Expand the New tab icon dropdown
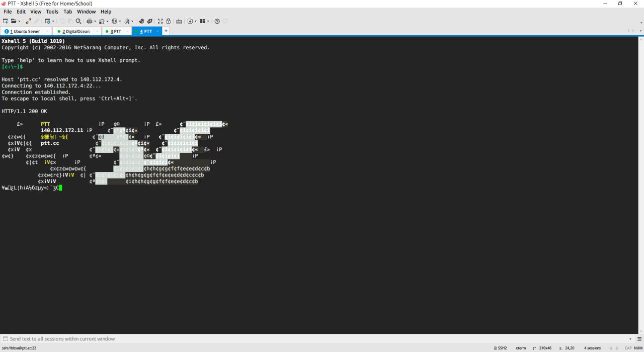The height and width of the screenshot is (352, 644). click(x=196, y=21)
